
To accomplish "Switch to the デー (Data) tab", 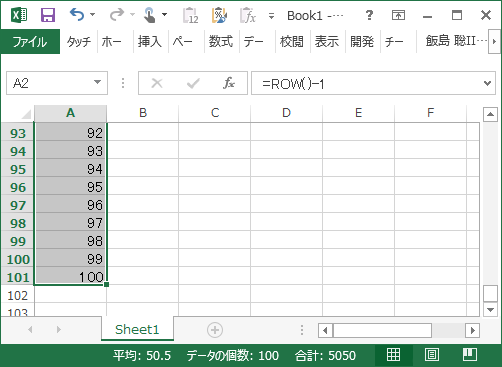I will [x=253, y=42].
